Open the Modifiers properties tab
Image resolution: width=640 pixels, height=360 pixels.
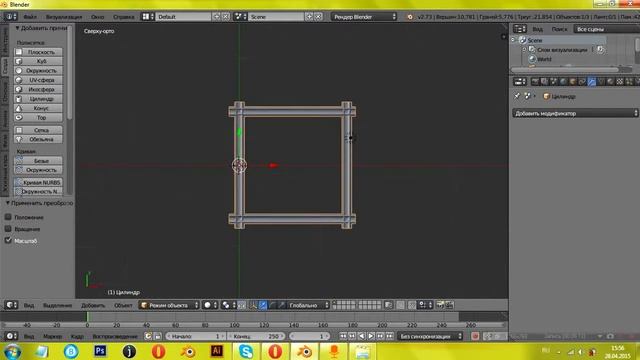pos(591,82)
